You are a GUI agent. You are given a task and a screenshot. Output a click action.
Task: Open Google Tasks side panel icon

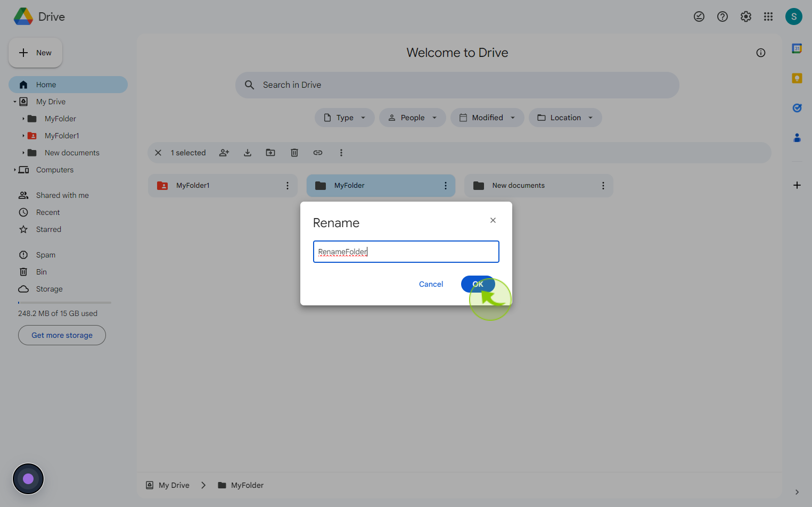797,108
